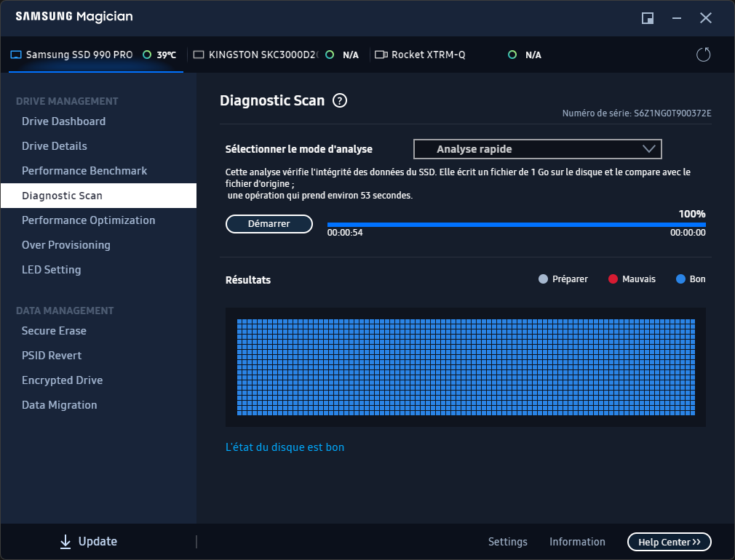Screen dimensions: 735x560
Task: Minimize the Samsung Magician window
Action: tap(676, 18)
